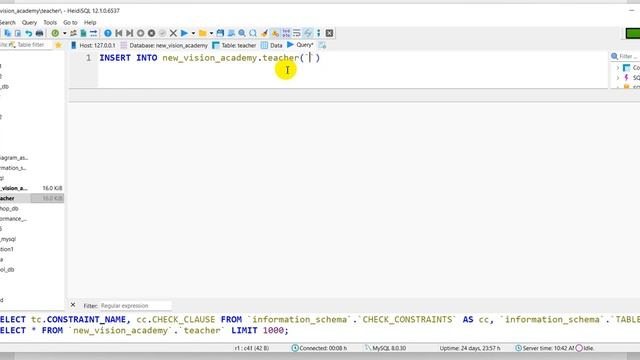Screen dimensions: 640x360
Task: Open the Go to menu
Action: (x=70, y=22)
